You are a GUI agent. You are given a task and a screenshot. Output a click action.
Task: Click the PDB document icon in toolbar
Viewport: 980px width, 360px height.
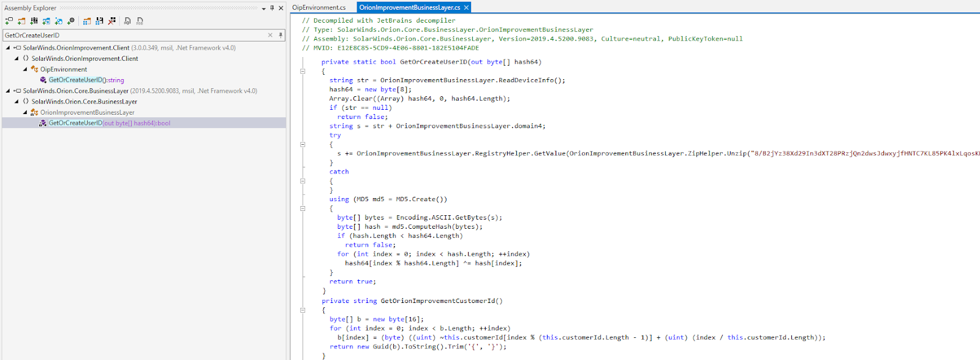coord(140,21)
